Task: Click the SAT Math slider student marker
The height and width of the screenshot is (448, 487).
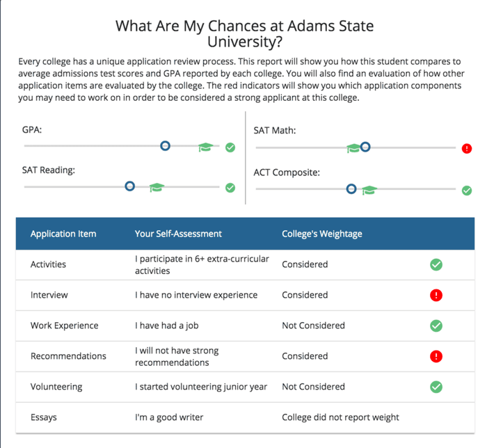Action: tap(365, 147)
